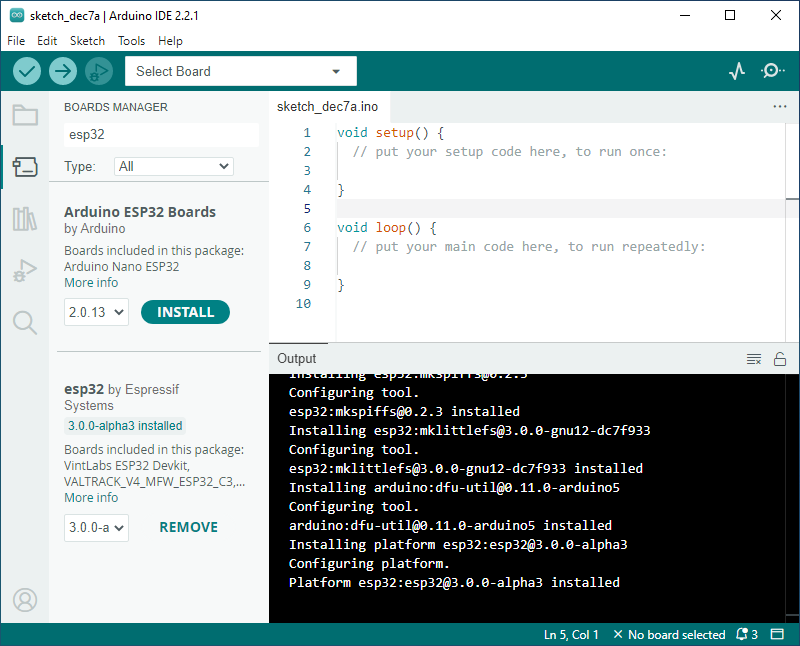This screenshot has height=646, width=800.
Task: Open the Debug sidebar panel
Action: 25,270
